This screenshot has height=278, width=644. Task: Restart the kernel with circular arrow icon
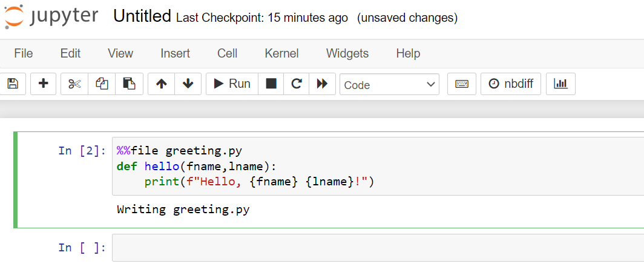(x=297, y=84)
